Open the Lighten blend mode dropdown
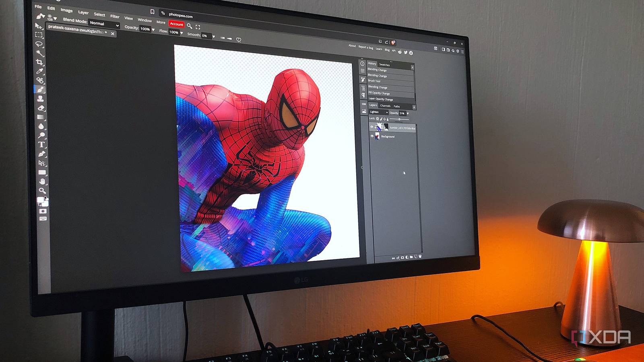644x362 pixels. coord(379,113)
